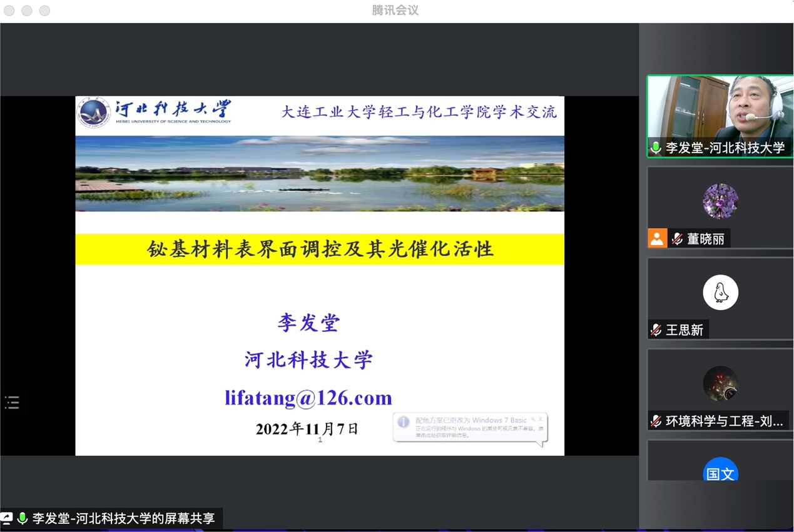Click the green microphone in the screen share label

23,518
